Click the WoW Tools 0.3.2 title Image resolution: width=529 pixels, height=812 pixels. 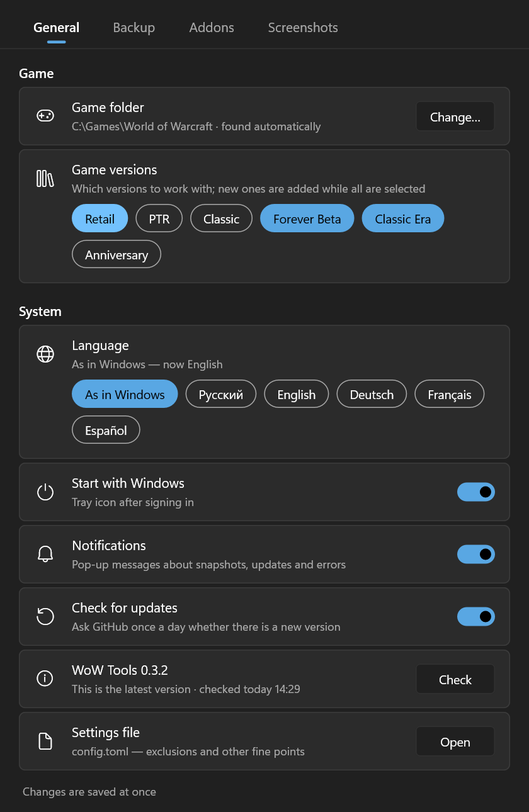pos(120,670)
